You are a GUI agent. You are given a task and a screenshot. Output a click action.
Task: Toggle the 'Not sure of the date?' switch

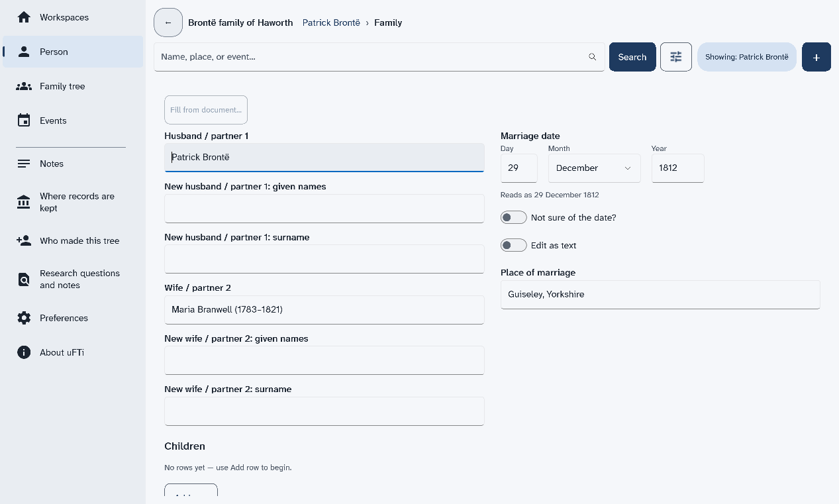[513, 217]
